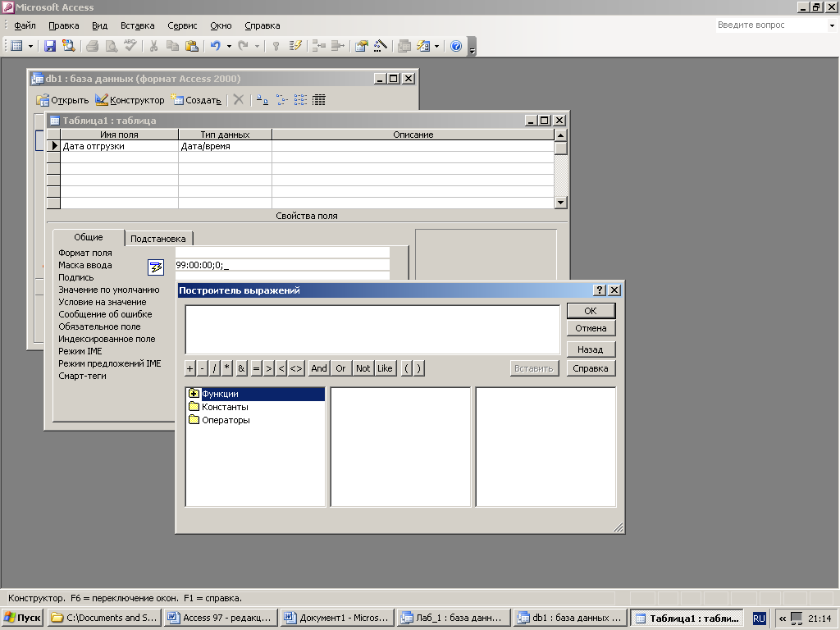Open the New Object dropdown arrow
Viewport: 840px width, 630px height.
pyautogui.click(x=436, y=46)
